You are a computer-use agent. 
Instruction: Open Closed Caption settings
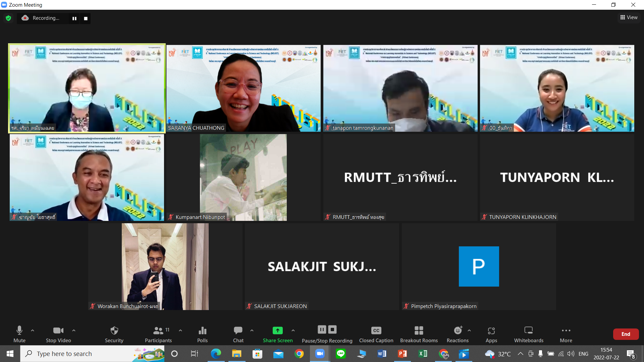(376, 334)
